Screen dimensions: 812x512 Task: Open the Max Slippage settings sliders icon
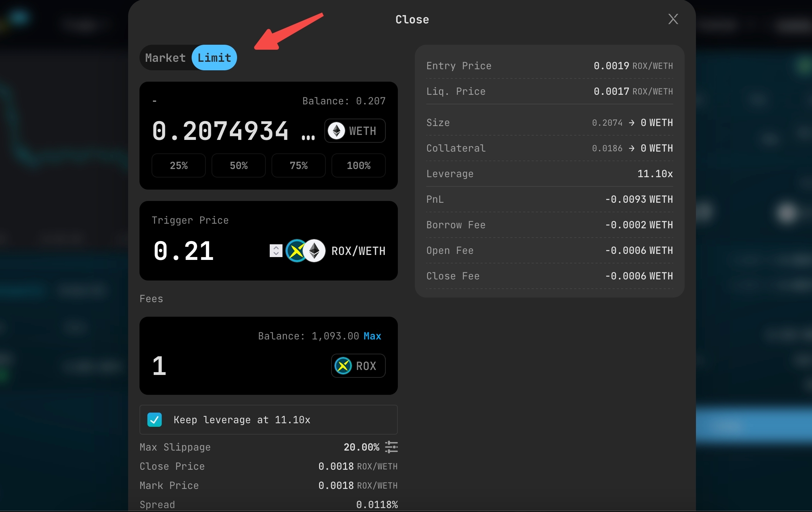[391, 447]
